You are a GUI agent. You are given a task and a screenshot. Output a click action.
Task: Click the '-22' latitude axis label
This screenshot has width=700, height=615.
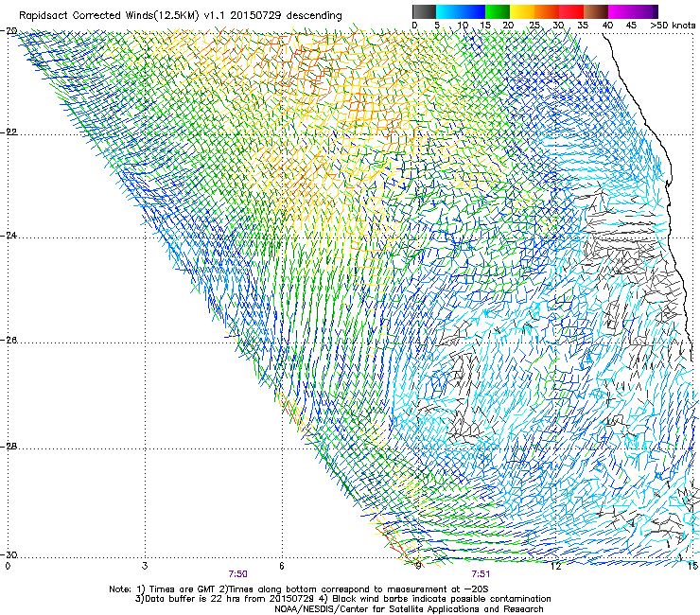[9, 132]
